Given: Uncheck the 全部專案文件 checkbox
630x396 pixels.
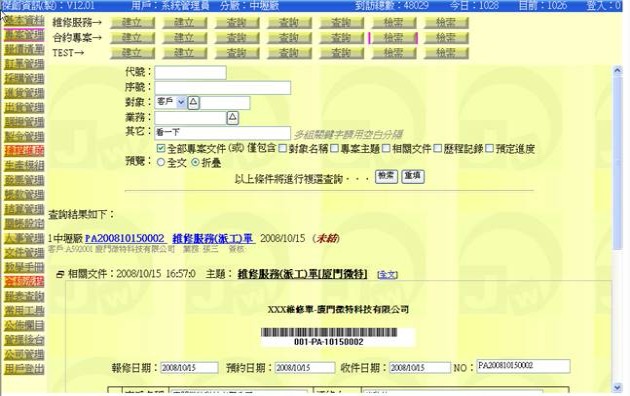Looking at the screenshot, I should 161,149.
